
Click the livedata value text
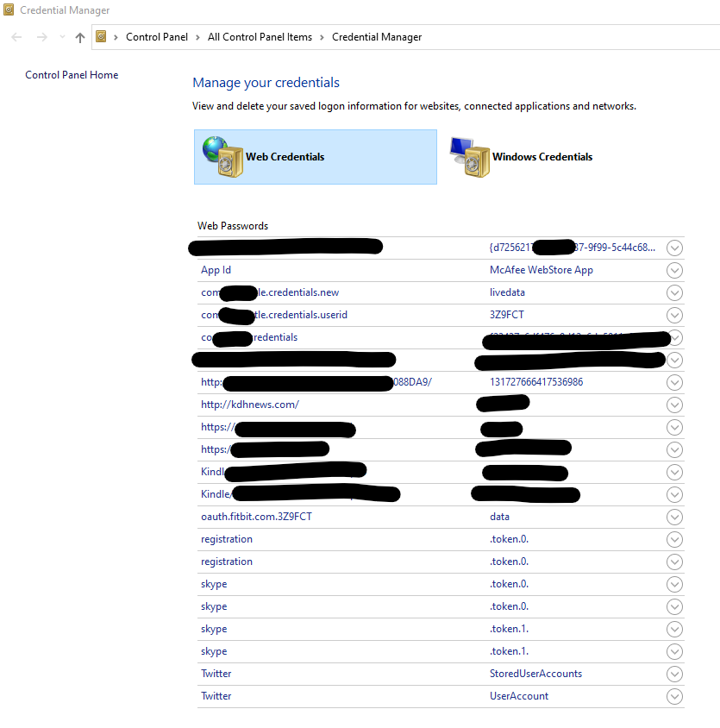point(507,292)
